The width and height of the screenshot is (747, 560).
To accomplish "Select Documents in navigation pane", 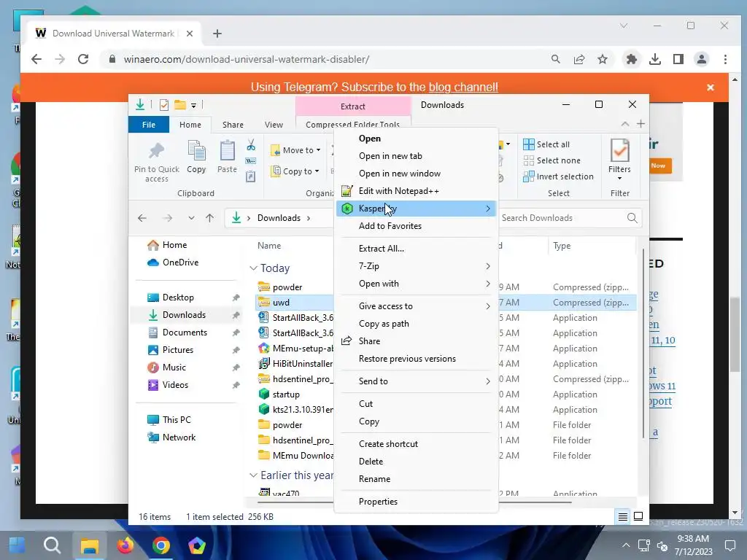I will click(x=185, y=332).
